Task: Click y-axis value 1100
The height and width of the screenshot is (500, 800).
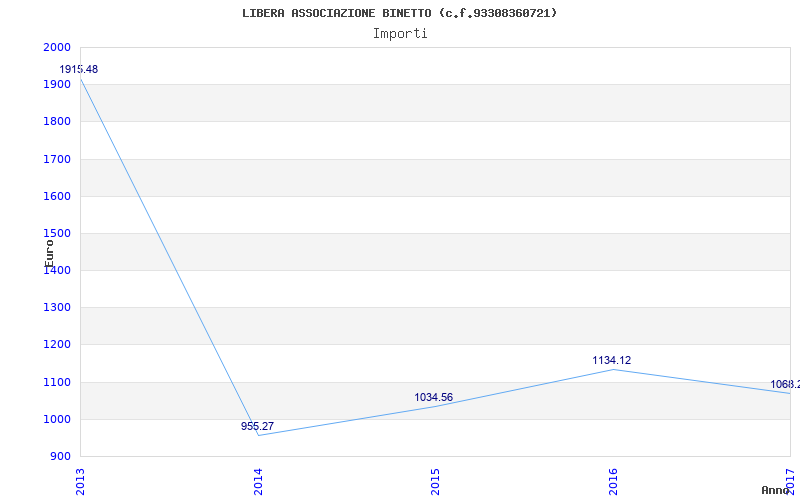Action: [58, 382]
